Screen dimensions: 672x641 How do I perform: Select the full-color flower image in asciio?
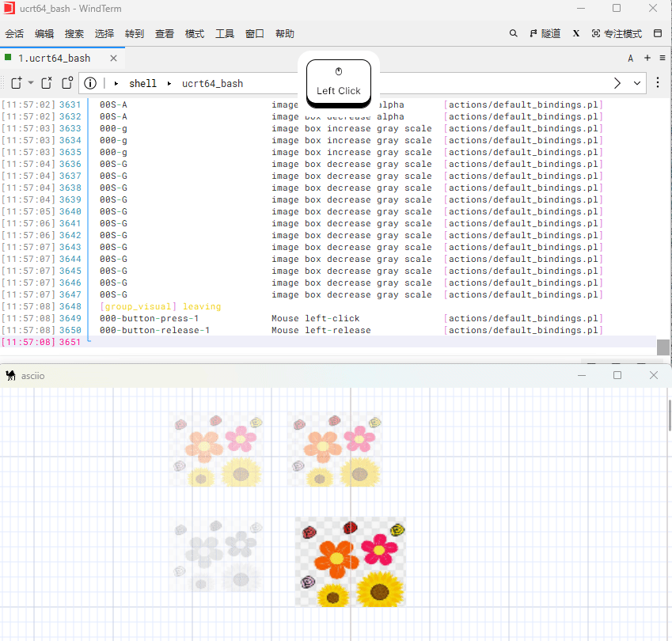[350, 562]
